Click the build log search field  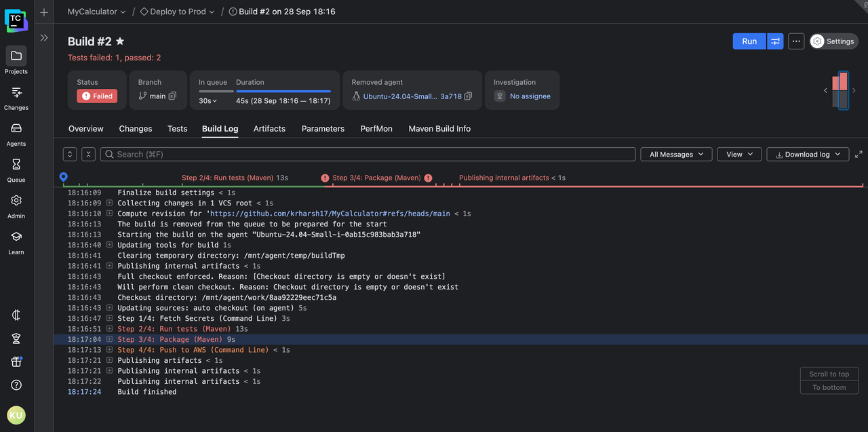(368, 155)
